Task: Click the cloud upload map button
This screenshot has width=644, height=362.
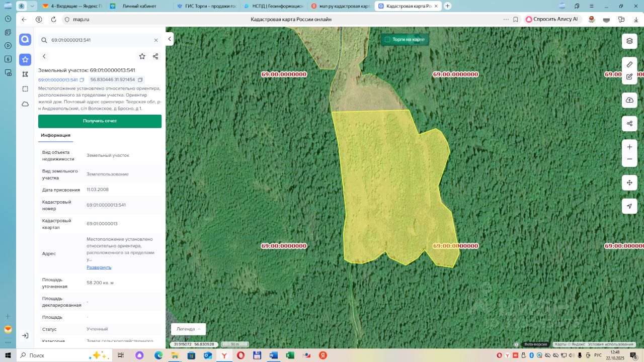Action: click(x=629, y=100)
